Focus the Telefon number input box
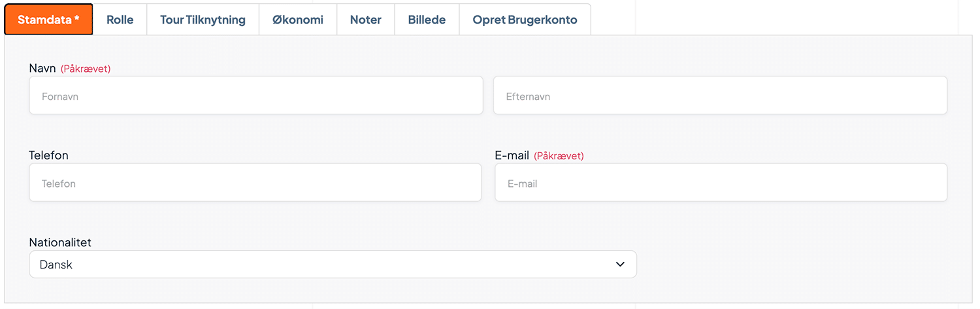 tap(255, 183)
